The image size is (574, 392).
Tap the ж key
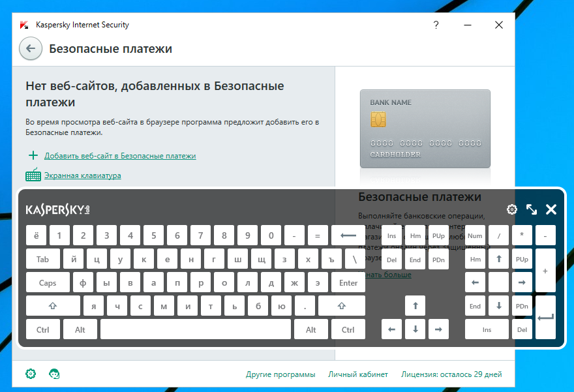(294, 282)
